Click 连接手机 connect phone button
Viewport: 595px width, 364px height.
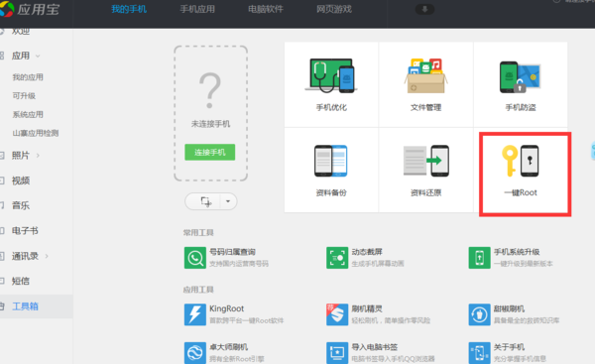[x=210, y=152]
